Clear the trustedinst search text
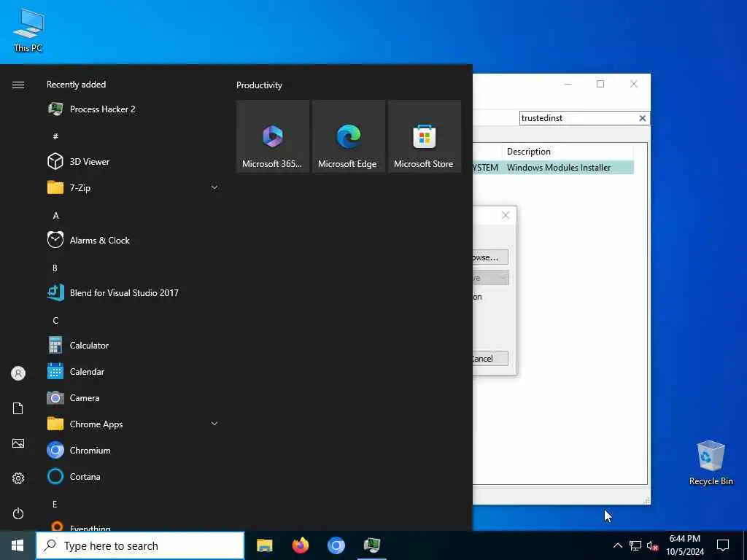Image resolution: width=747 pixels, height=560 pixels. (x=642, y=118)
